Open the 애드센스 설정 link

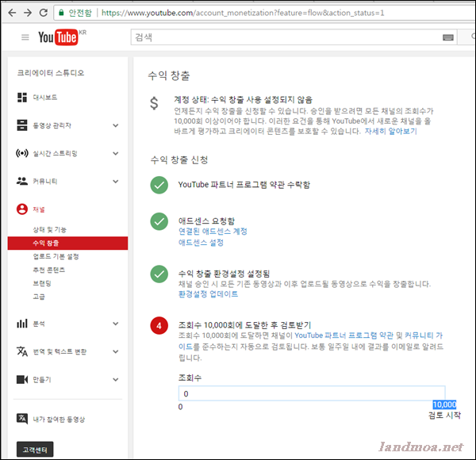click(x=201, y=243)
